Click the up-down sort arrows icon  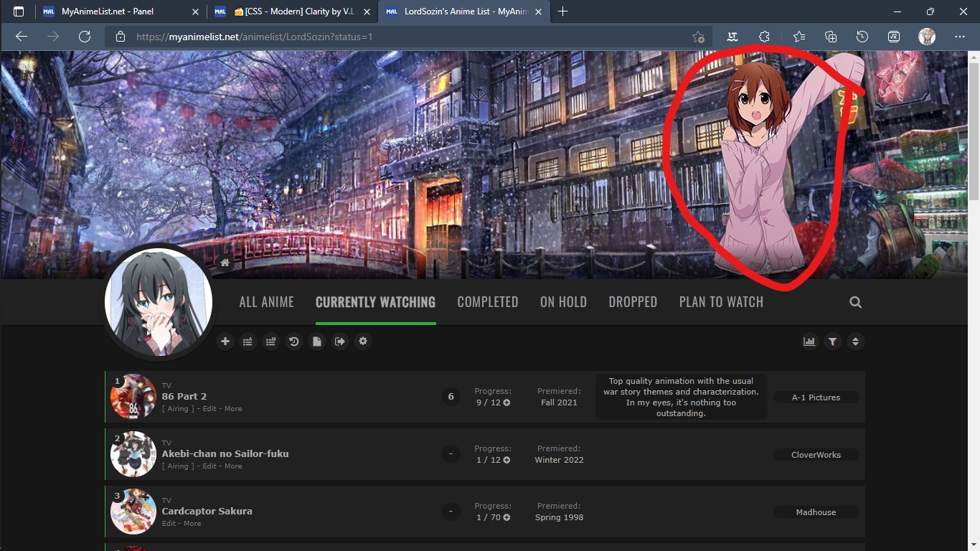(x=855, y=342)
